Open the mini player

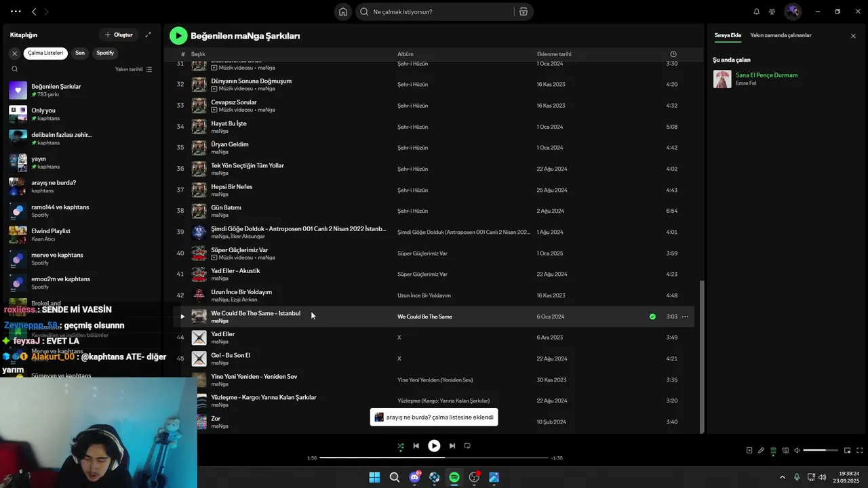point(848,450)
